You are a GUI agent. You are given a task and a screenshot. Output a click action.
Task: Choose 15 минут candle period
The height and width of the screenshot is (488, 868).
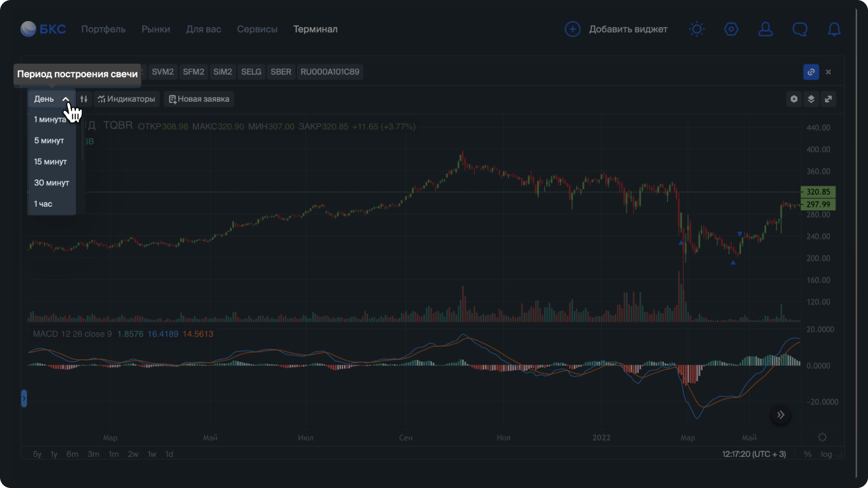click(x=52, y=161)
